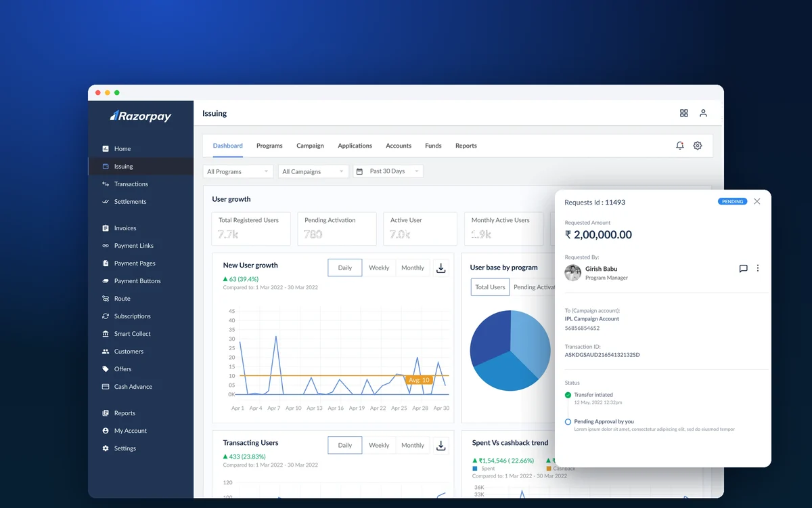The image size is (812, 508).
Task: Select Weekly in New User growth
Action: click(379, 268)
